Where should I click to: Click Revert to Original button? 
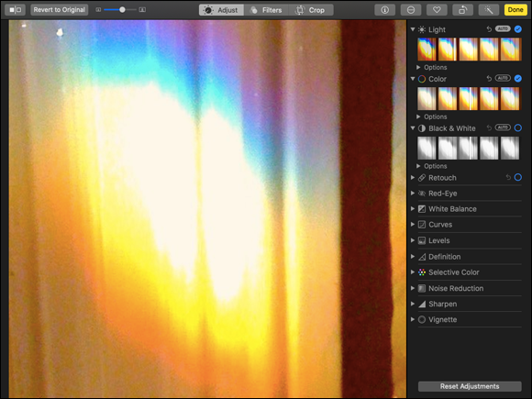tap(60, 10)
